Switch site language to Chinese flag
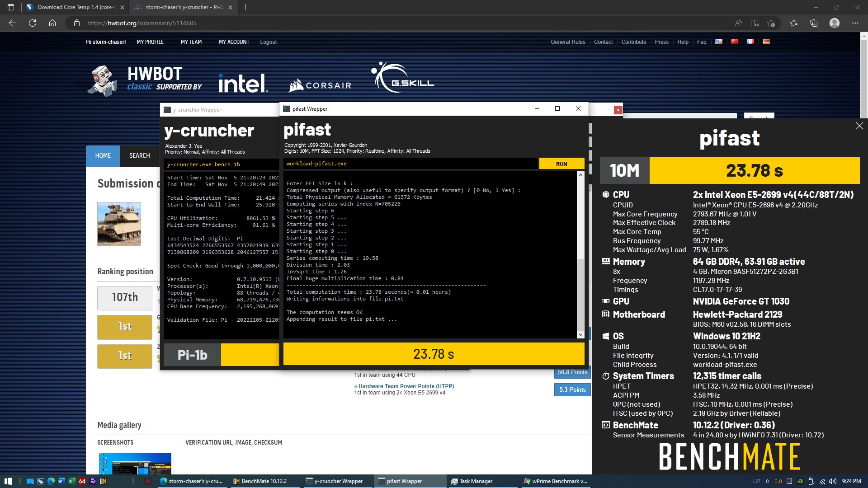The height and width of the screenshot is (488, 868). coord(735,42)
